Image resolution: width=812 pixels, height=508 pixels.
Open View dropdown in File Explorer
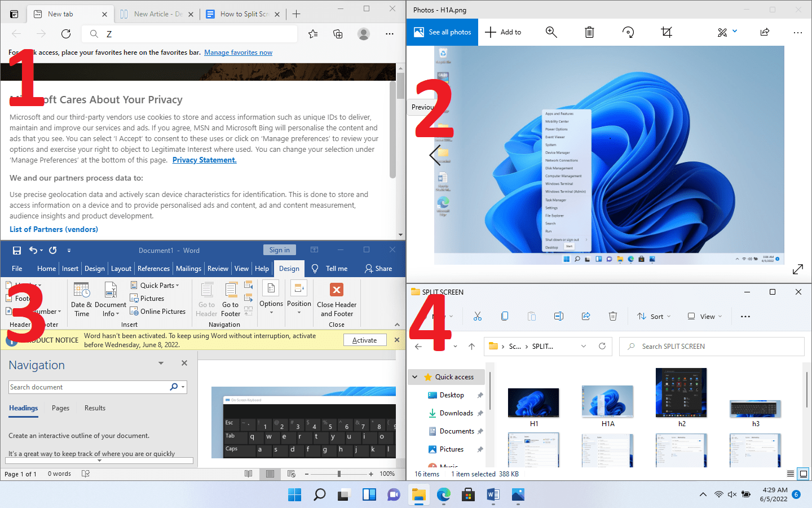705,316
